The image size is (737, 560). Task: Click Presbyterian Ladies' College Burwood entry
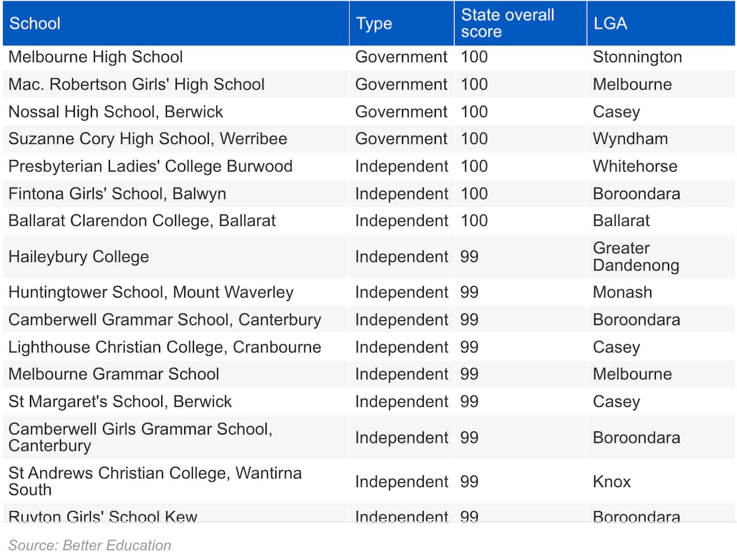click(150, 166)
